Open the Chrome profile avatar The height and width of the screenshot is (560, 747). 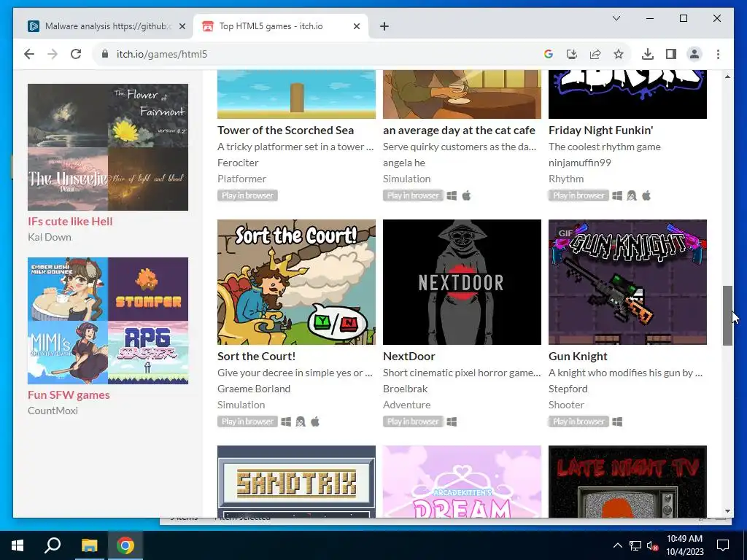(x=694, y=54)
